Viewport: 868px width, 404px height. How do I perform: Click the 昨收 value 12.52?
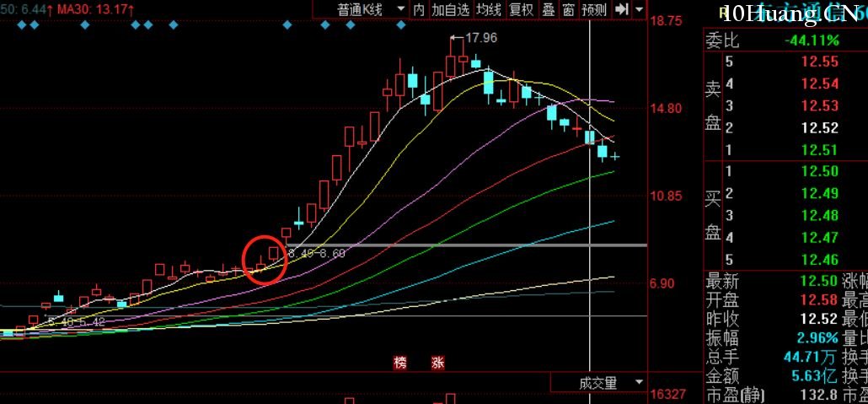[820, 319]
